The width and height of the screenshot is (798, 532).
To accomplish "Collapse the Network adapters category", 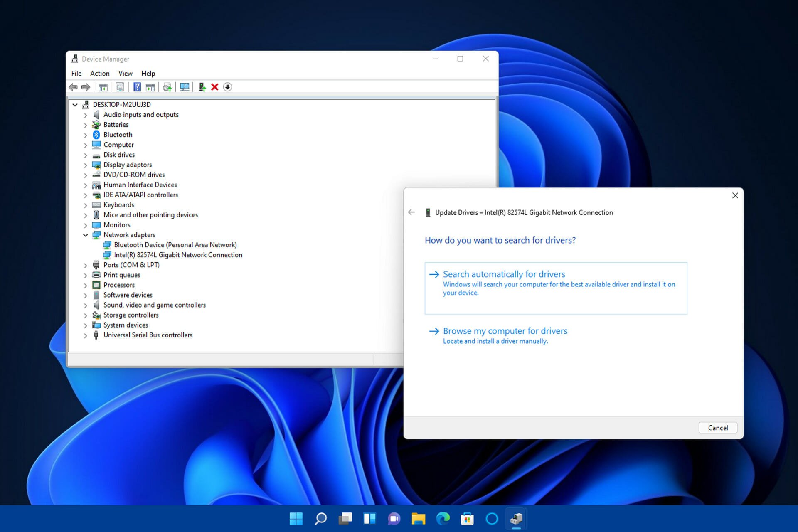I will pyautogui.click(x=86, y=235).
